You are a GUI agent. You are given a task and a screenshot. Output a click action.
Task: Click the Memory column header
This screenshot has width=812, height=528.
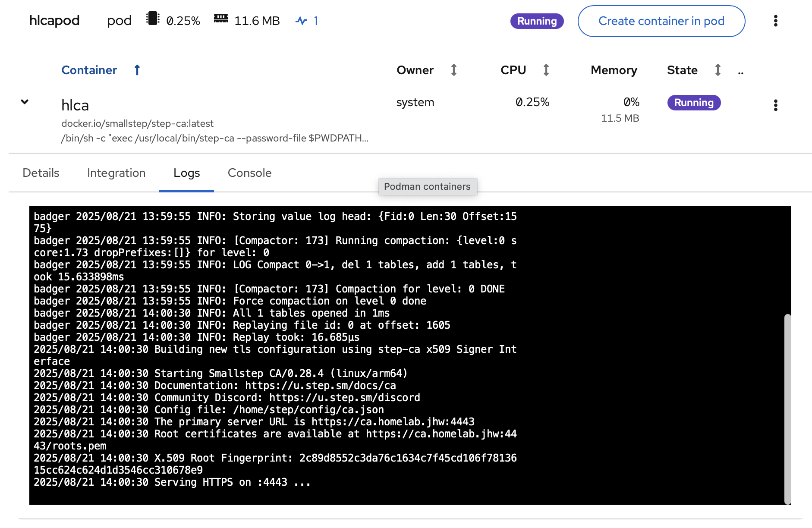[614, 70]
